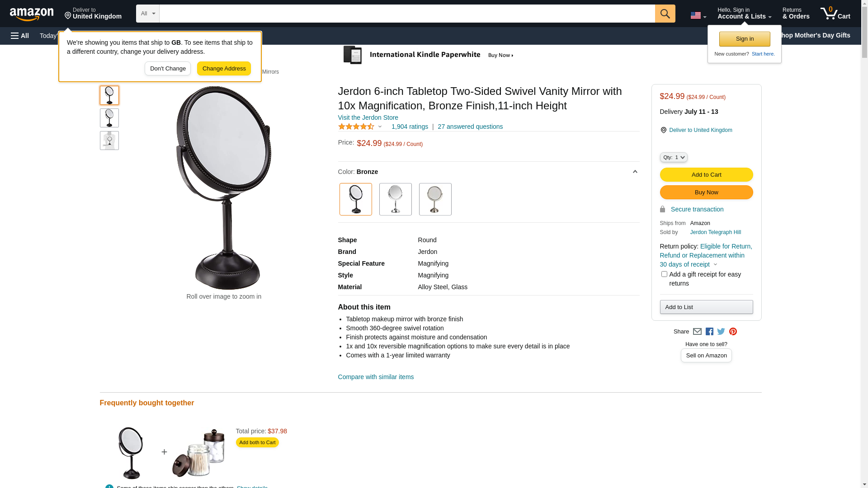Share on Facebook icon
The image size is (868, 488).
coord(709,332)
